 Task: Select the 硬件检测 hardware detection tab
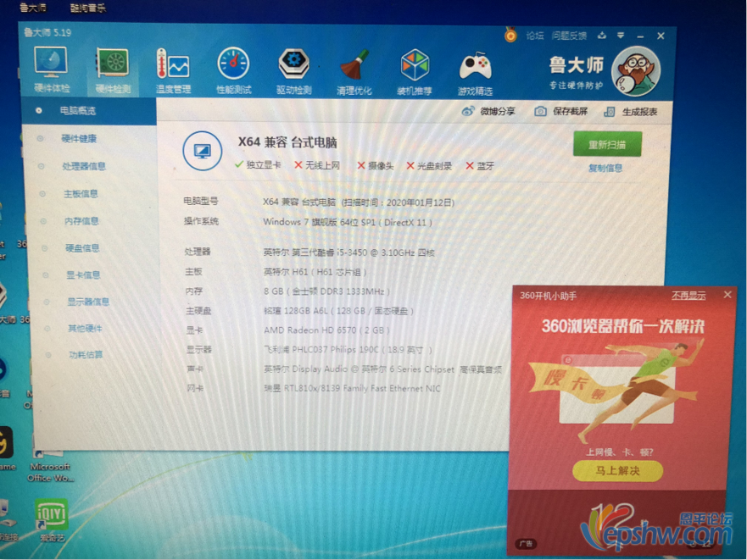[113, 70]
